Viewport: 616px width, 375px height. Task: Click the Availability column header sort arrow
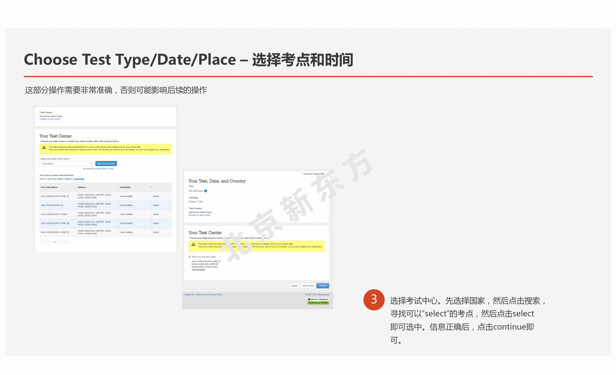150,187
